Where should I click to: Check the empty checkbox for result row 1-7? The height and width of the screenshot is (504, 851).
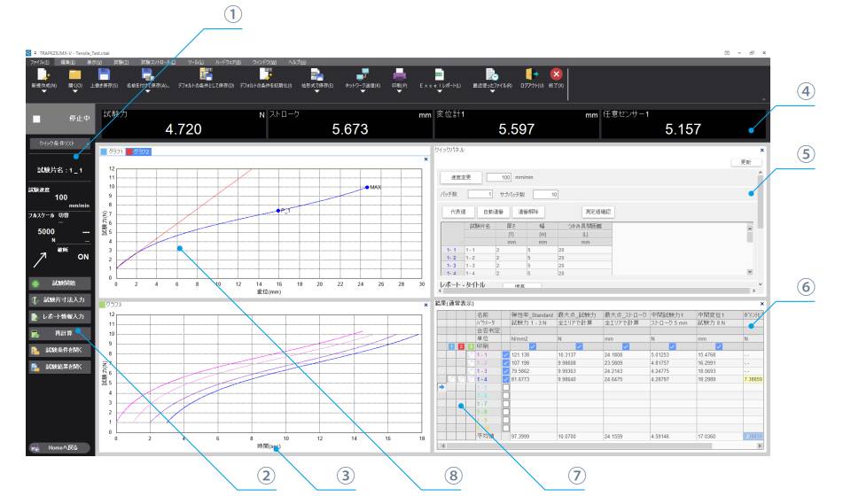click(x=506, y=404)
